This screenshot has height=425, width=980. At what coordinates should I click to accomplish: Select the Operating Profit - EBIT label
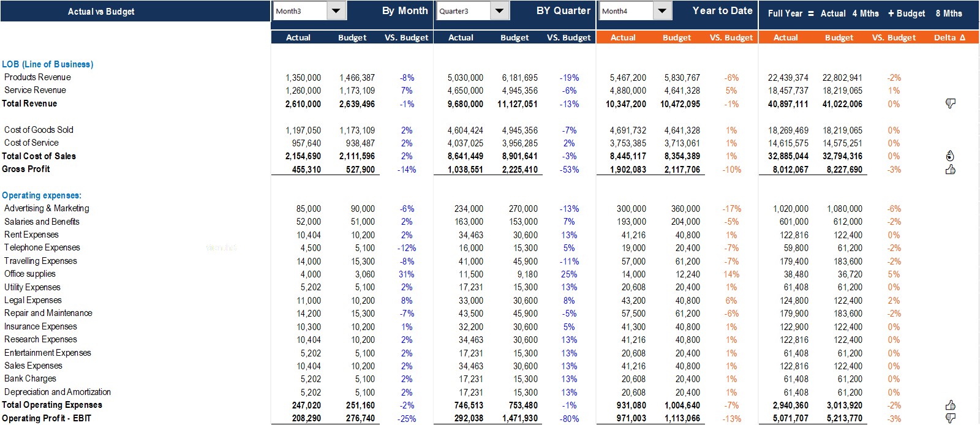(47, 418)
